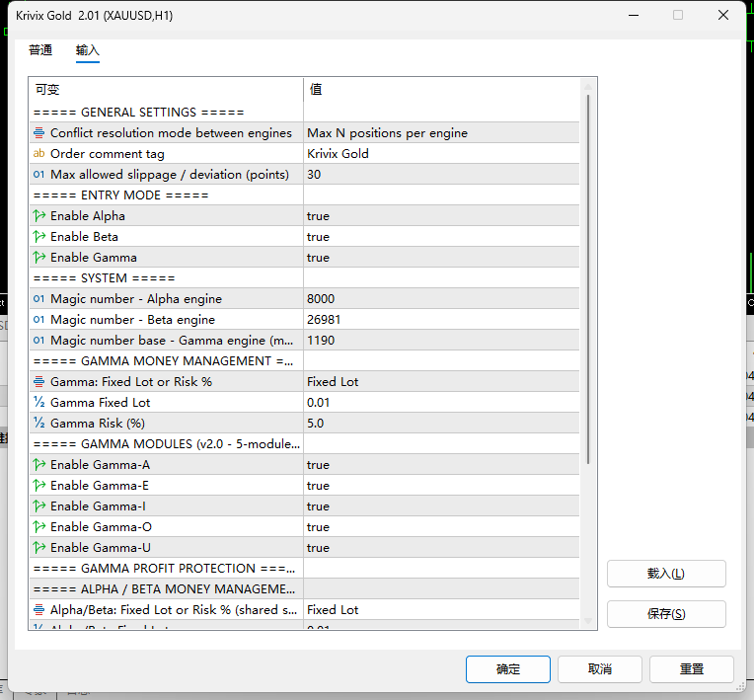
Task: Click the ab string icon for Order comment tag
Action: tap(38, 153)
